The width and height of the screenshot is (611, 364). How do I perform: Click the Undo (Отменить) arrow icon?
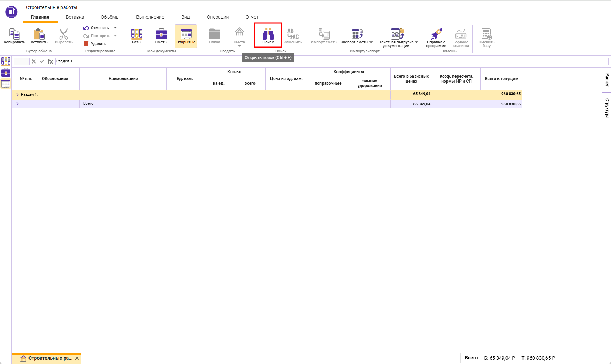coord(86,28)
